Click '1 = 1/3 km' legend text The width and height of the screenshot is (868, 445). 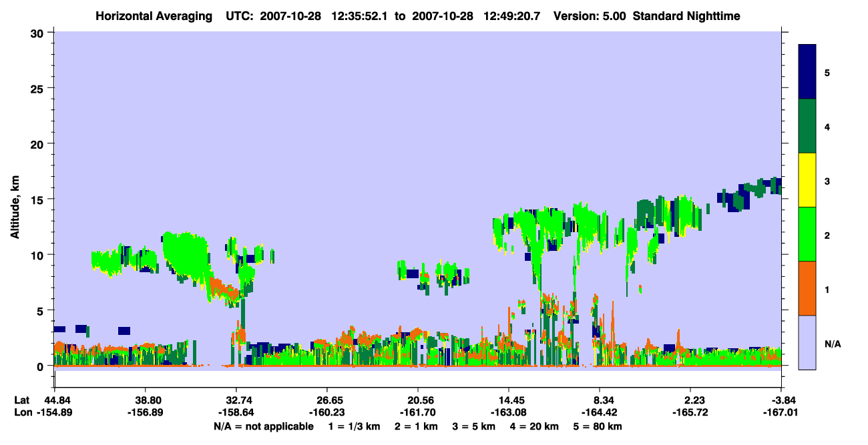tap(353, 426)
